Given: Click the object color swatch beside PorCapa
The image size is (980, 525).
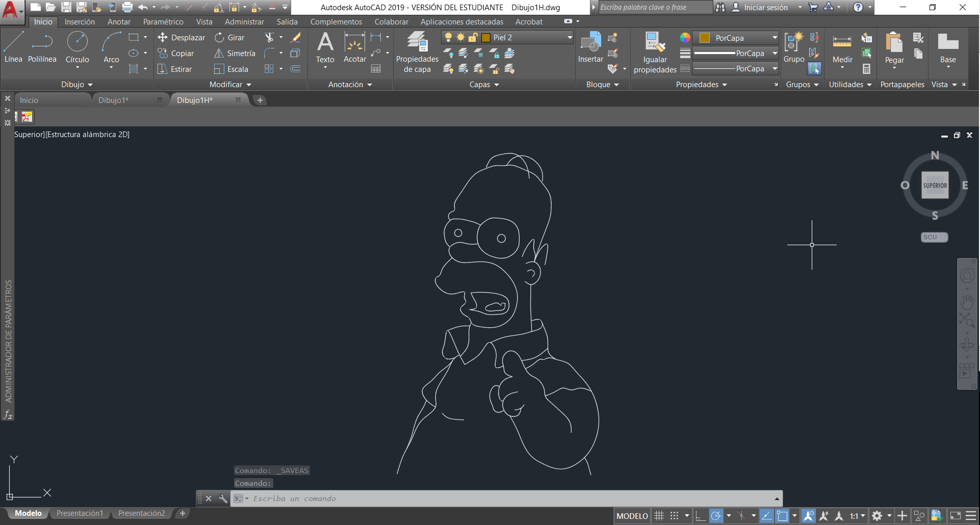Looking at the screenshot, I should (x=705, y=38).
